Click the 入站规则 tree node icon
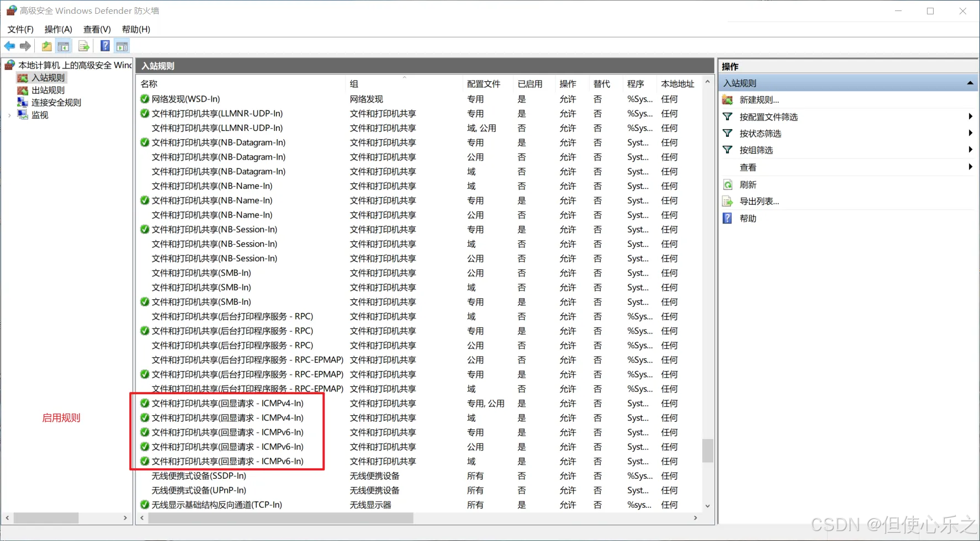980x541 pixels. coord(23,78)
